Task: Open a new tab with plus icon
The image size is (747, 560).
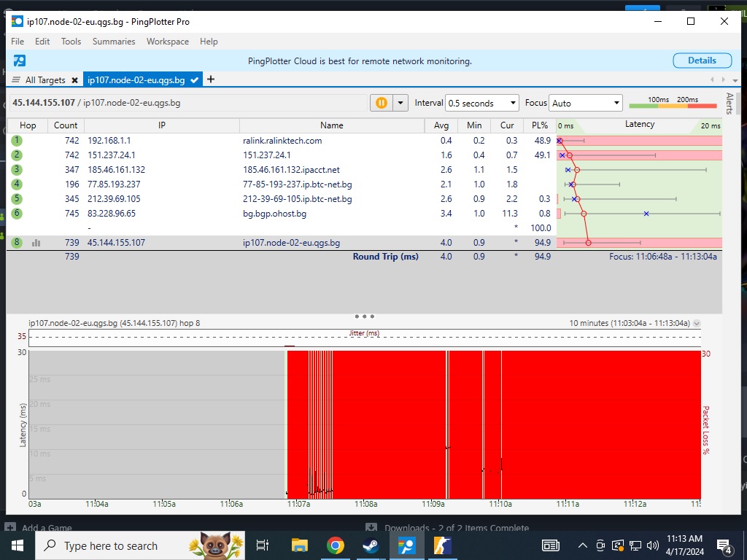Action: tap(211, 79)
